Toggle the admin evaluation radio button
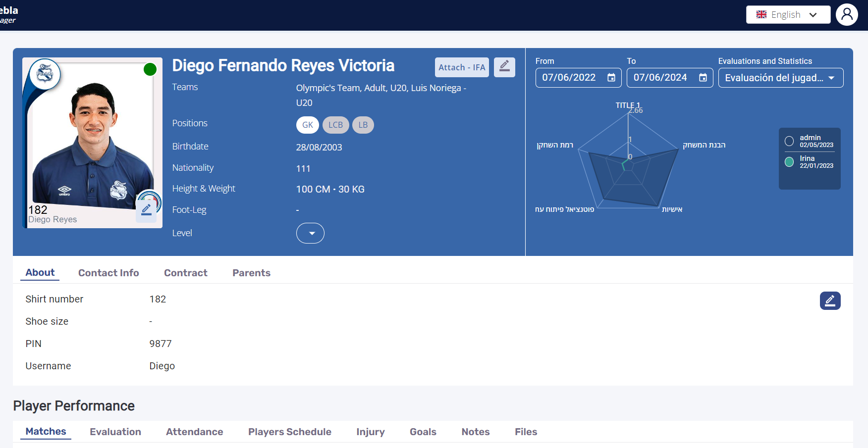 tap(789, 141)
